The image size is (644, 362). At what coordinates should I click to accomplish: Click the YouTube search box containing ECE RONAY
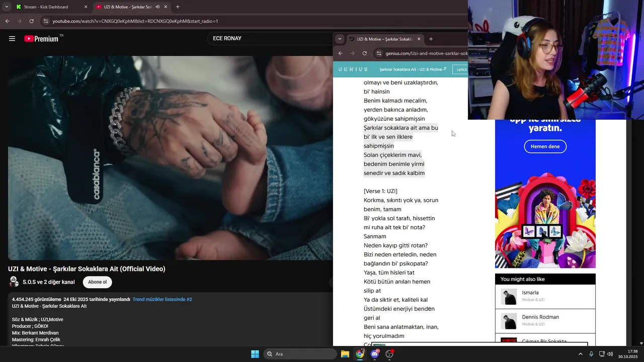(269, 38)
